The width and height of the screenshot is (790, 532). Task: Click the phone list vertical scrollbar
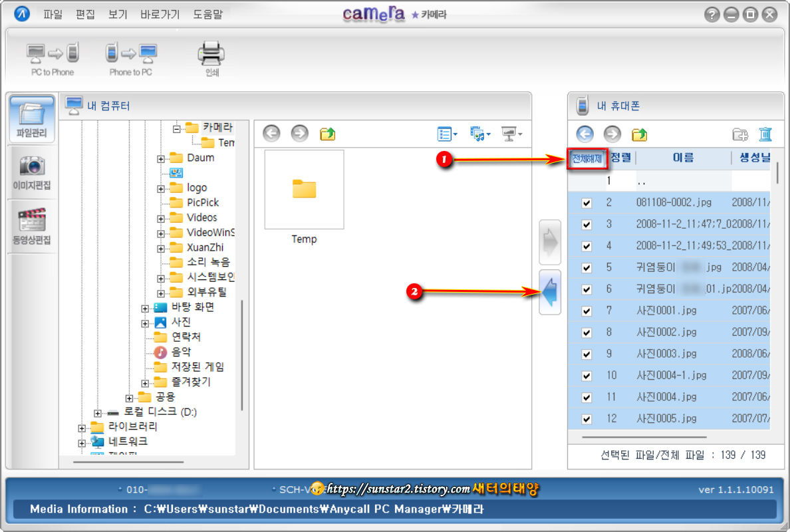(777, 172)
